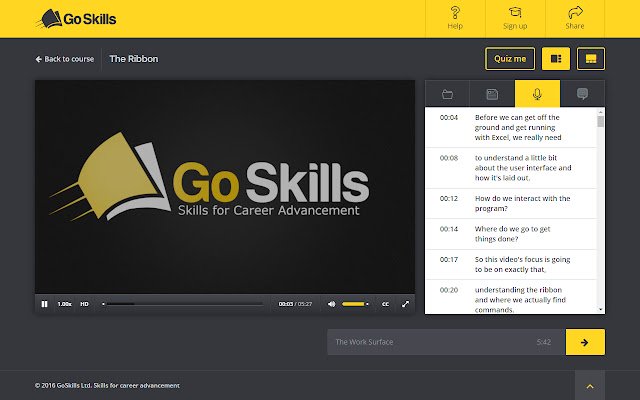Click scroll-to-top chevron in footer
This screenshot has width=640, height=400.
pyautogui.click(x=590, y=386)
